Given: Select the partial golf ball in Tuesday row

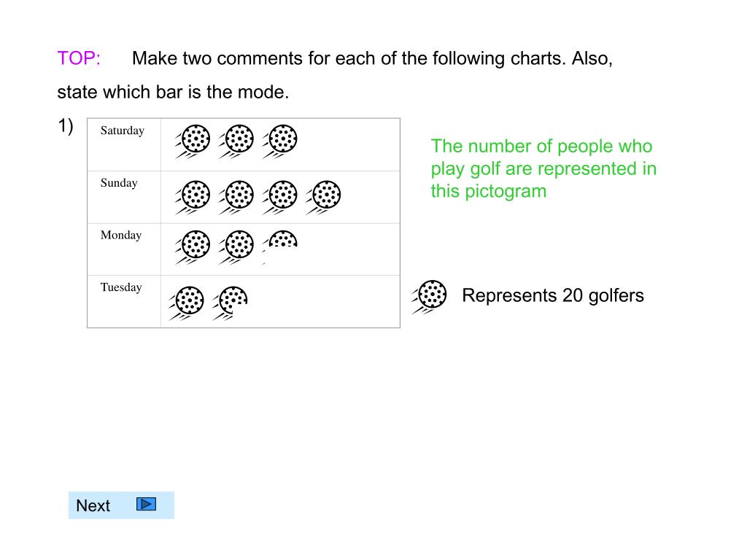Looking at the screenshot, I should tap(230, 303).
